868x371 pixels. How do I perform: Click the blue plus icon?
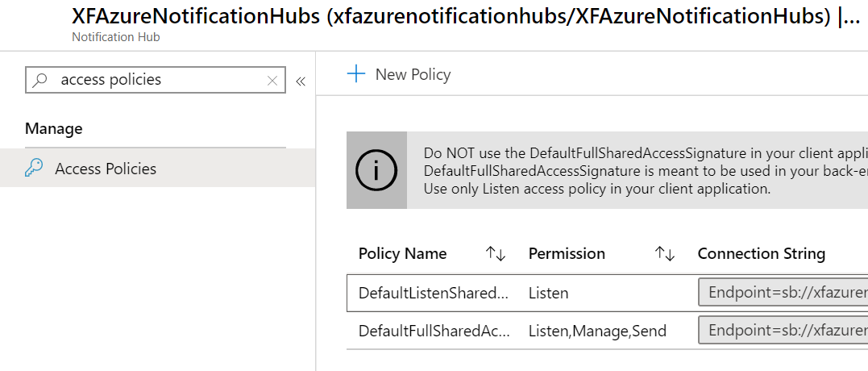(356, 73)
